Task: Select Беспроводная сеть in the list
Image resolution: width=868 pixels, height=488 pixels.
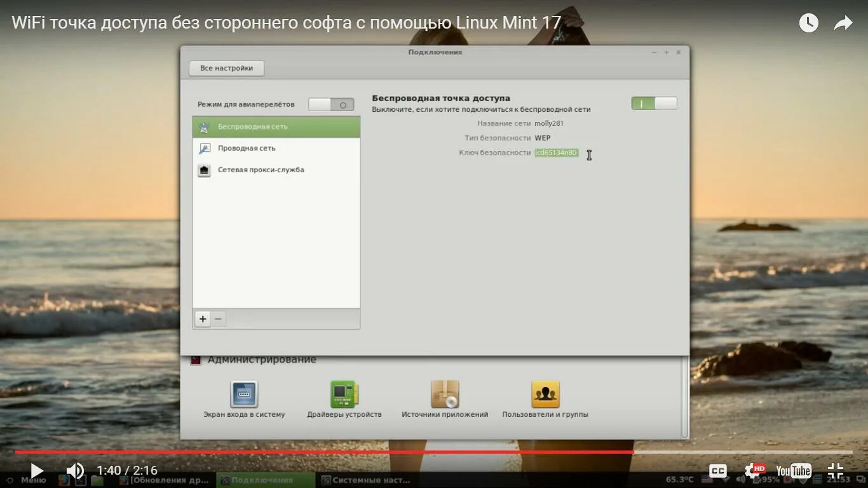Action: tap(276, 126)
